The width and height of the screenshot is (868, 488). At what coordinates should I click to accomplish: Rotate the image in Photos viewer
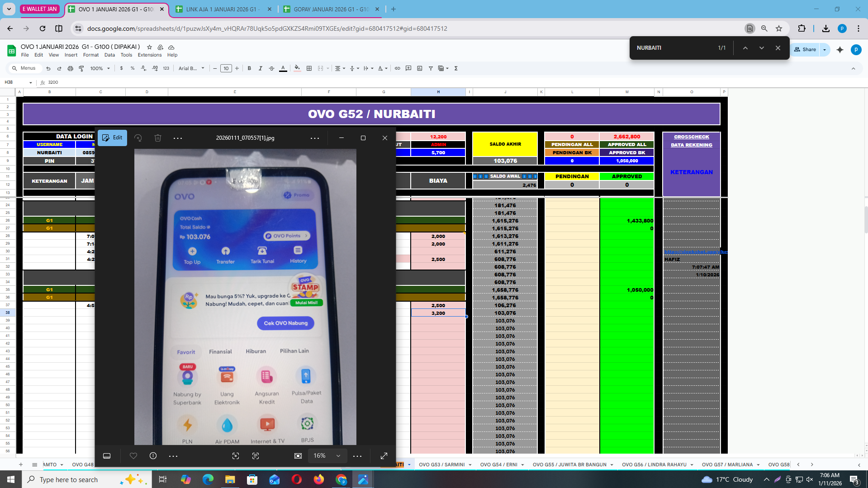(x=138, y=138)
